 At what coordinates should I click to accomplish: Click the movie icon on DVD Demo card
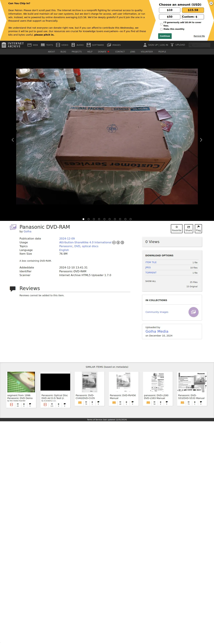(11, 404)
